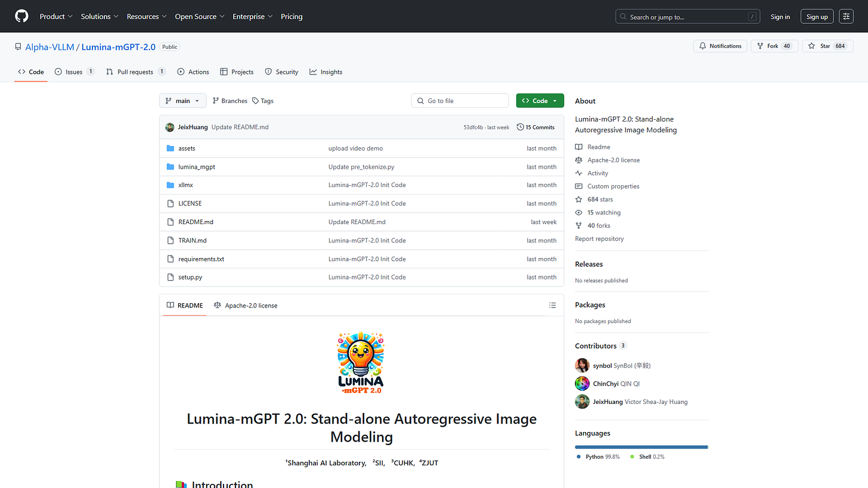Switch to the Projects tab
The image size is (868, 488).
pos(237,72)
